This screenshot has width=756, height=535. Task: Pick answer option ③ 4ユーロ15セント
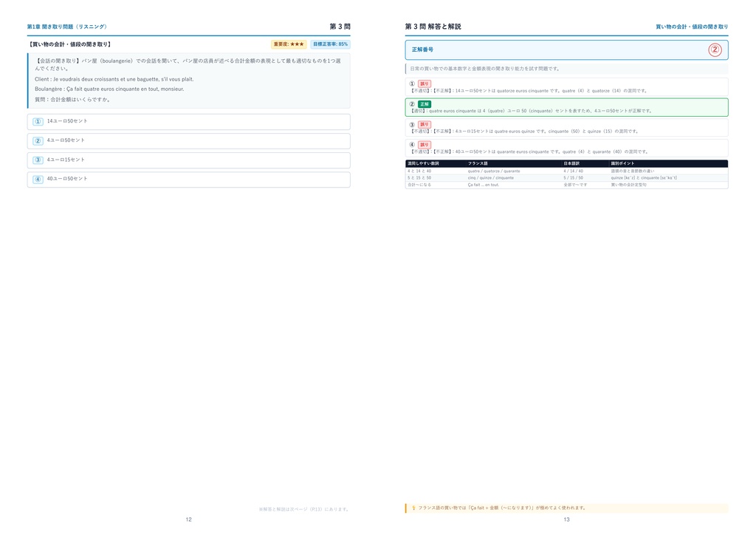tap(188, 160)
